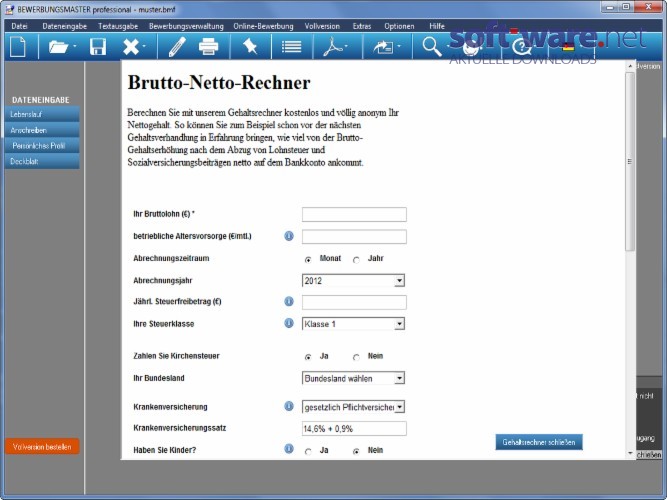Open the Dateneingabe menu
Viewport: 667px width, 500px height.
point(65,26)
